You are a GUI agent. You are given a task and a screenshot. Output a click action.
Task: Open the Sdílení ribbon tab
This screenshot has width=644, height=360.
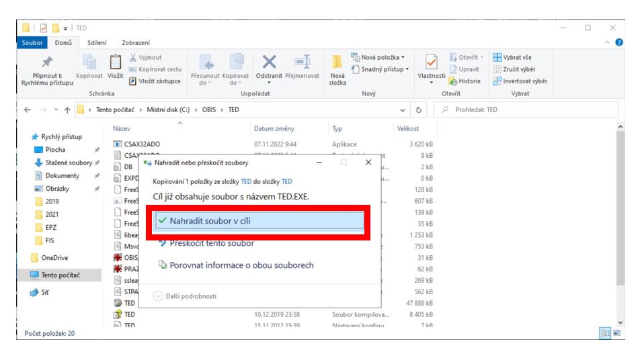[97, 43]
